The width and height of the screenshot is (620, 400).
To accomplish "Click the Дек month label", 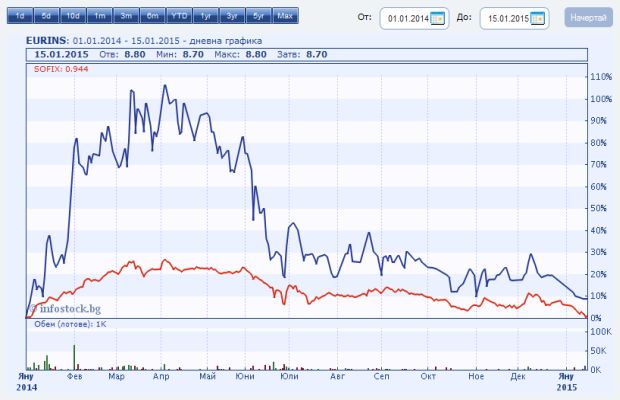I will pos(518,376).
